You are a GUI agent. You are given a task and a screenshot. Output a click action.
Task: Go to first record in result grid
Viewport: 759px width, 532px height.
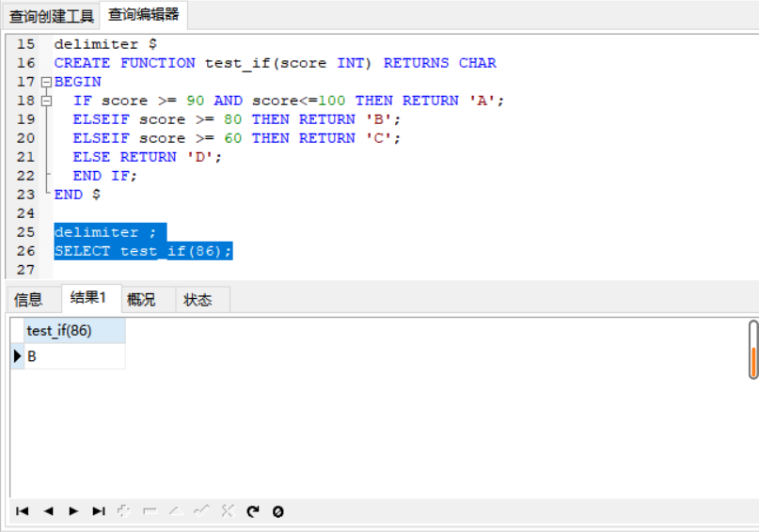[23, 511]
